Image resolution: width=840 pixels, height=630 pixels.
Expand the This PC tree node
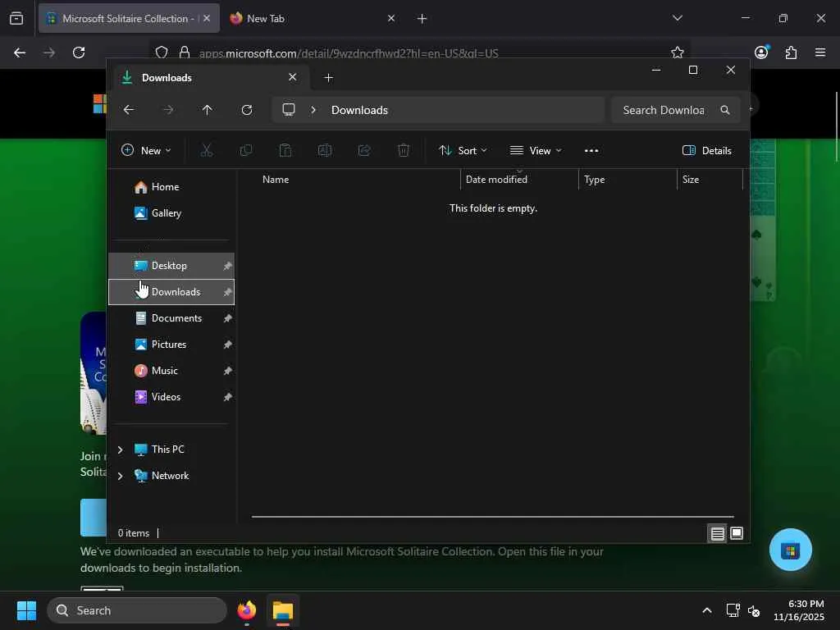click(x=120, y=450)
